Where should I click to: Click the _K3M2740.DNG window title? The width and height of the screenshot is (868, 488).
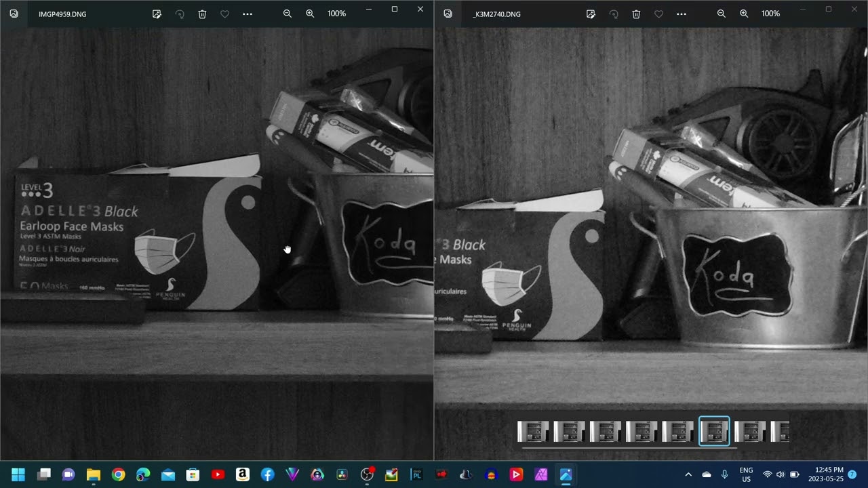[x=496, y=14]
